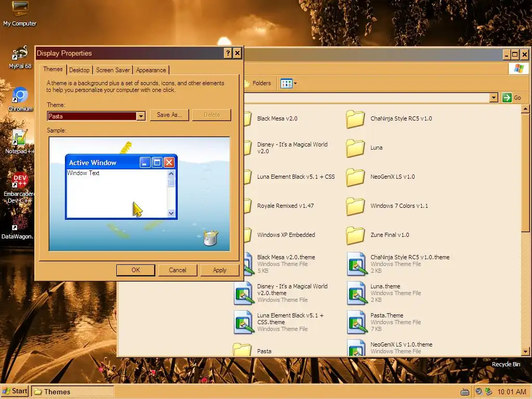Click the taskbar clock showing 10:01 AM
This screenshot has width=532, height=399.
511,392
